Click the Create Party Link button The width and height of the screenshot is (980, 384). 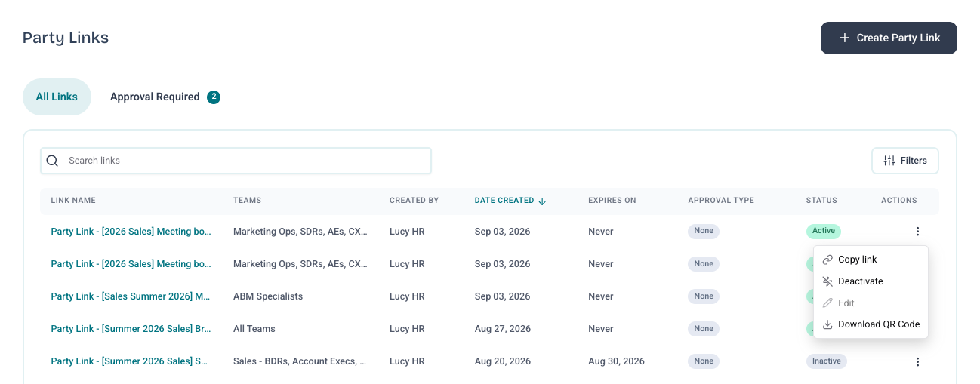pyautogui.click(x=889, y=38)
